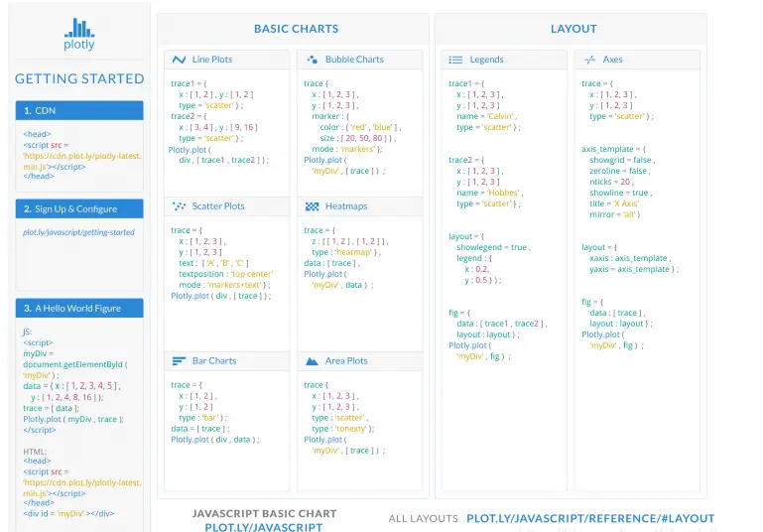The image size is (763, 532).
Task: Select the BASIC CHARTS section title
Action: [x=296, y=29]
